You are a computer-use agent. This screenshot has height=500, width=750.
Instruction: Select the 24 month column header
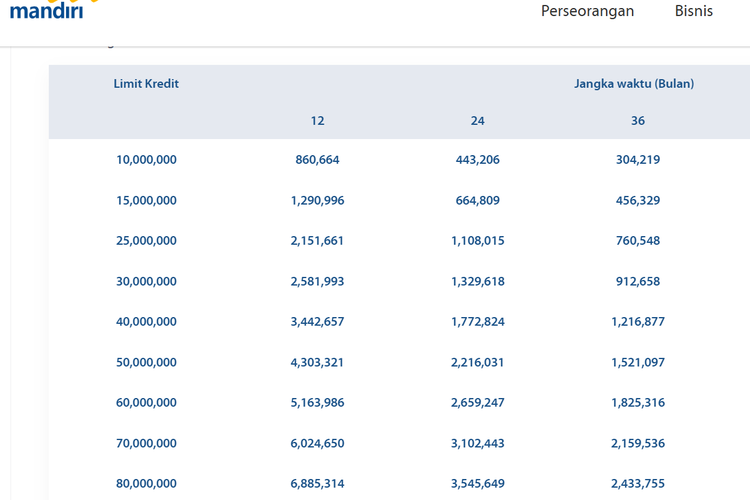pyautogui.click(x=477, y=121)
